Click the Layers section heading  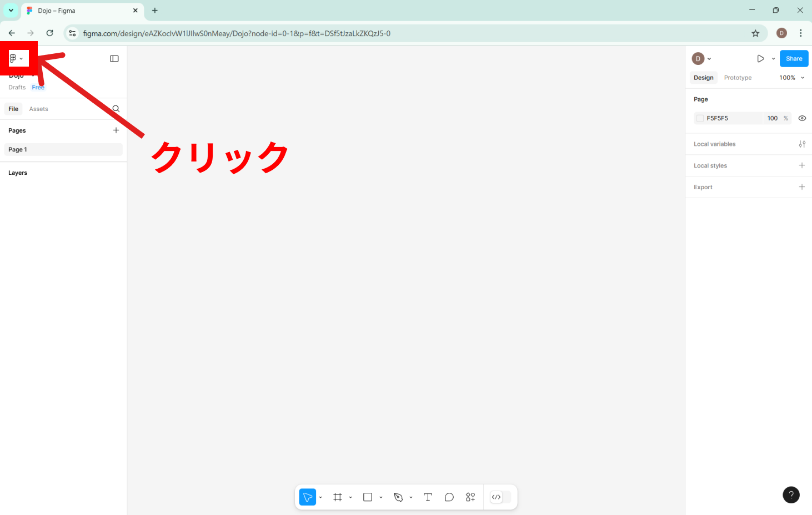click(x=18, y=173)
